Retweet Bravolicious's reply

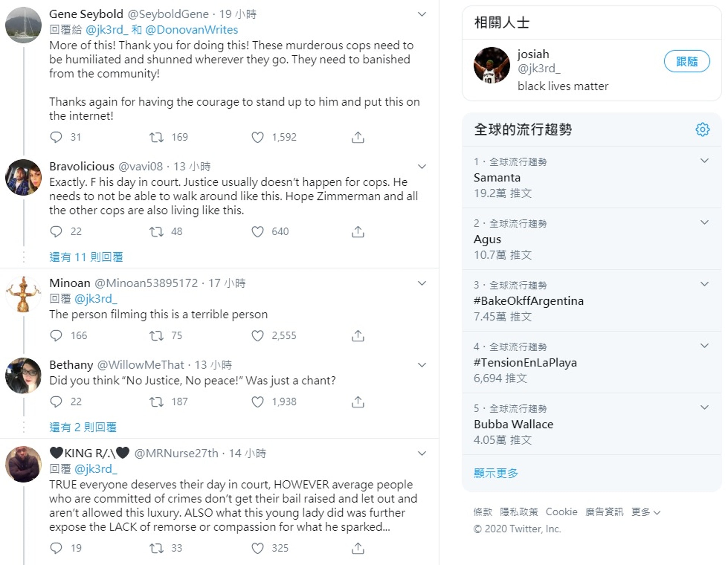[x=156, y=232]
